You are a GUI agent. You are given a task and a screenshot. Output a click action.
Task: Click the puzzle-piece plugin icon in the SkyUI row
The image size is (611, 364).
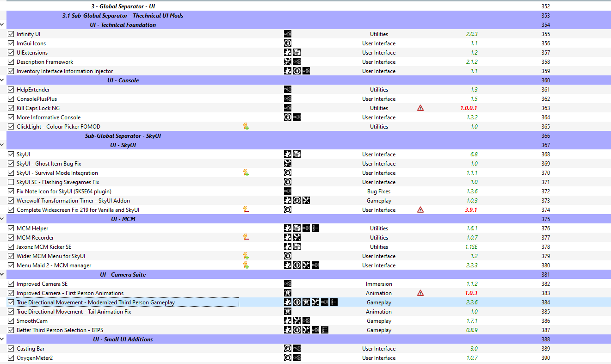point(288,154)
